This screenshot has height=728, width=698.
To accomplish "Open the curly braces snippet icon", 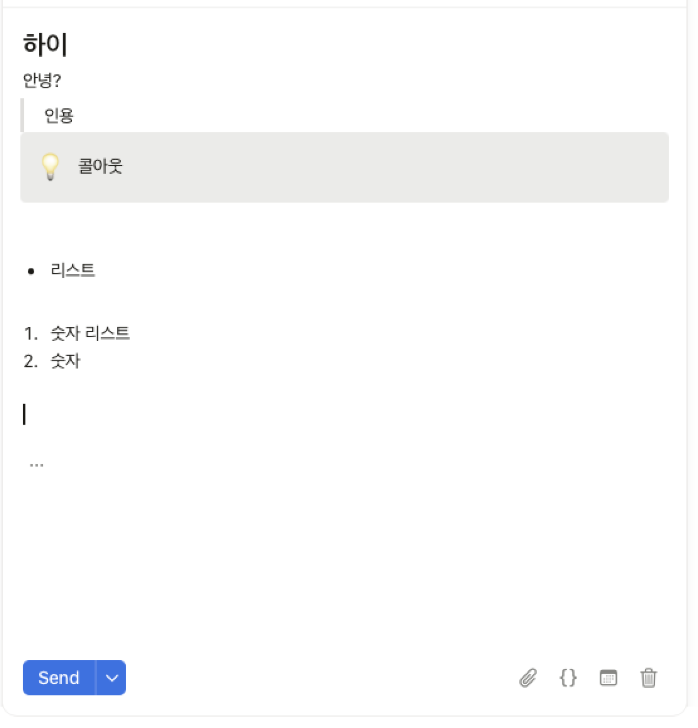I will [x=568, y=678].
